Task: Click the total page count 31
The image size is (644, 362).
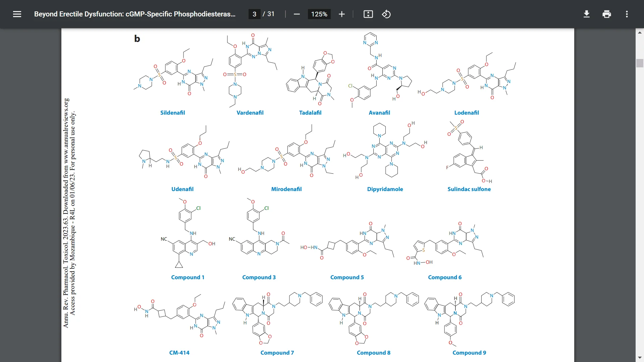Action: pyautogui.click(x=271, y=14)
